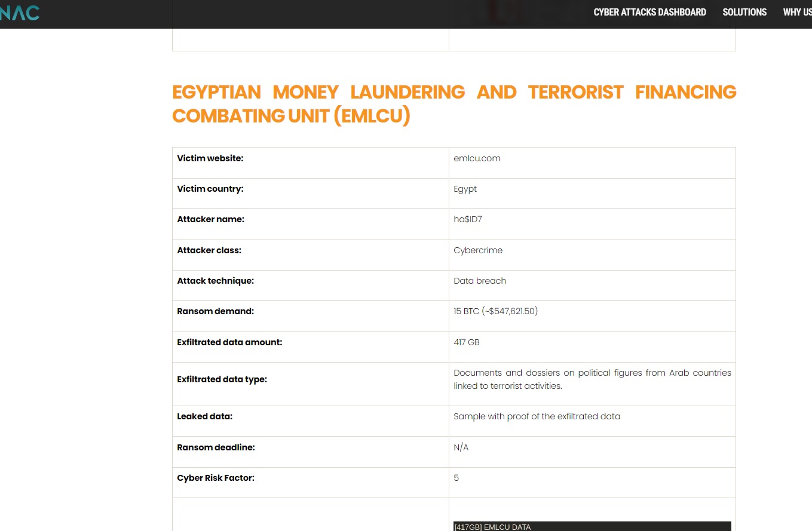The height and width of the screenshot is (531, 812).
Task: Select the 417 GB exfiltrated data value
Action: tap(467, 342)
